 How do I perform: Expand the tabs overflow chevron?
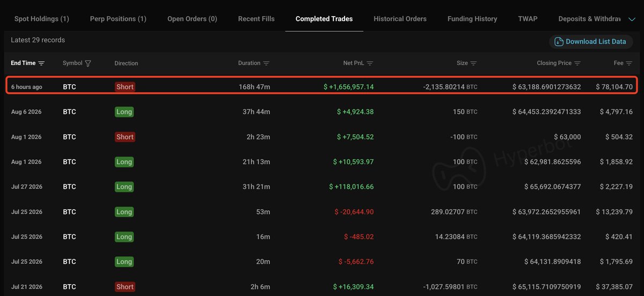tap(631, 19)
